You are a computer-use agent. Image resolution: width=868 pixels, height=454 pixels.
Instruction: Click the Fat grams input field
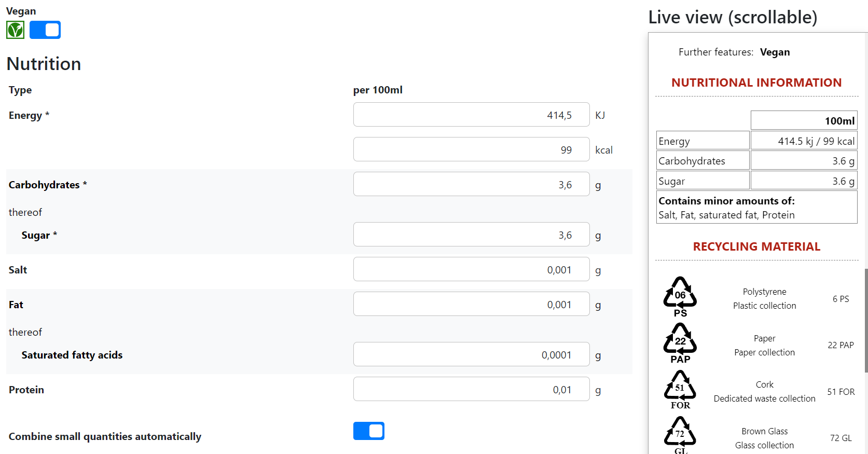click(x=471, y=304)
